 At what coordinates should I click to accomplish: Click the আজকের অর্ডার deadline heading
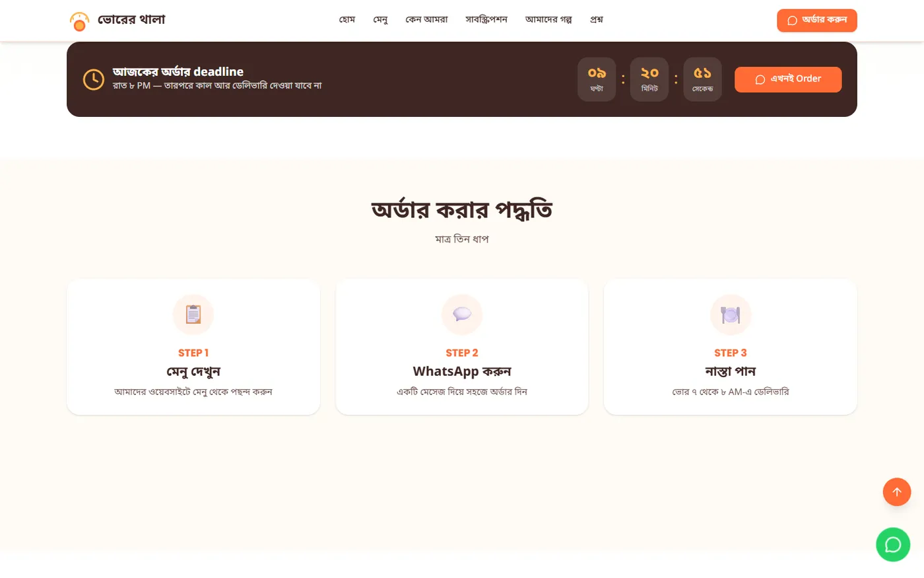(178, 71)
